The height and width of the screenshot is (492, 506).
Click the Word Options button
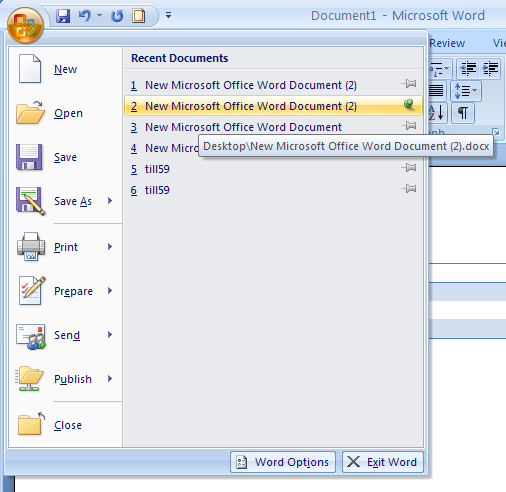(283, 462)
